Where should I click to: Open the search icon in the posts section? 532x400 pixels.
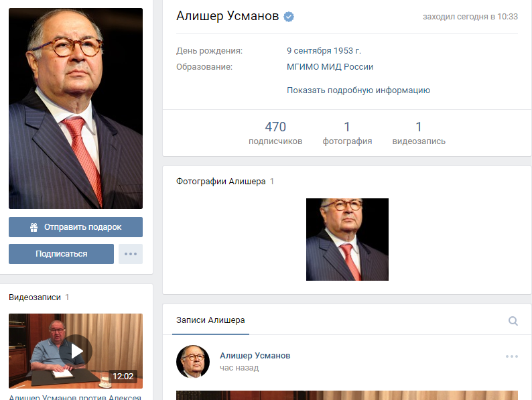pyautogui.click(x=513, y=321)
